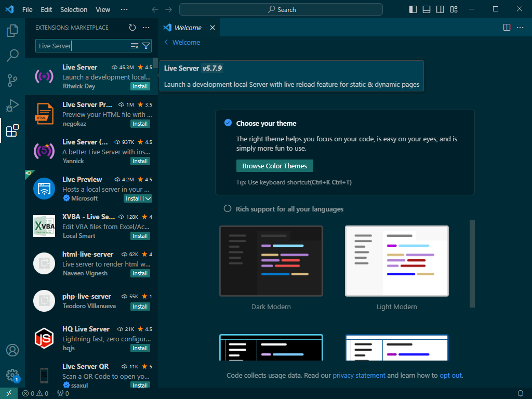Image resolution: width=532 pixels, height=399 pixels.
Task: Close the Welcome tab
Action: point(212,28)
